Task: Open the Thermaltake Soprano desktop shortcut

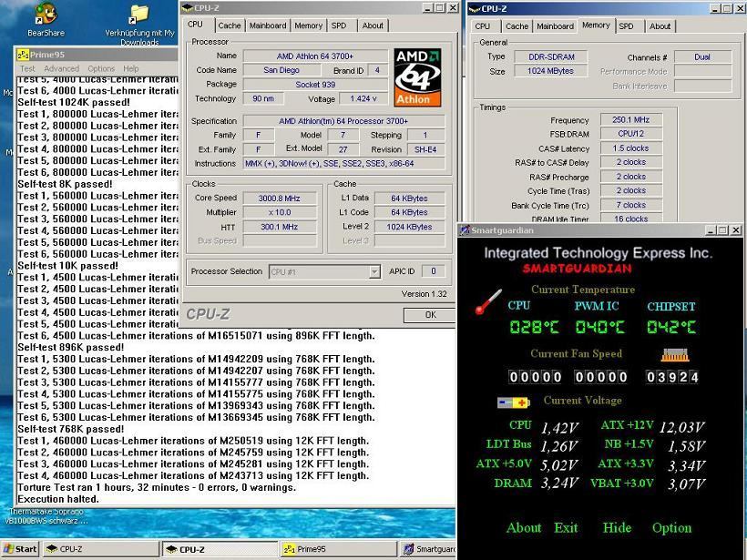Action: pos(46,516)
